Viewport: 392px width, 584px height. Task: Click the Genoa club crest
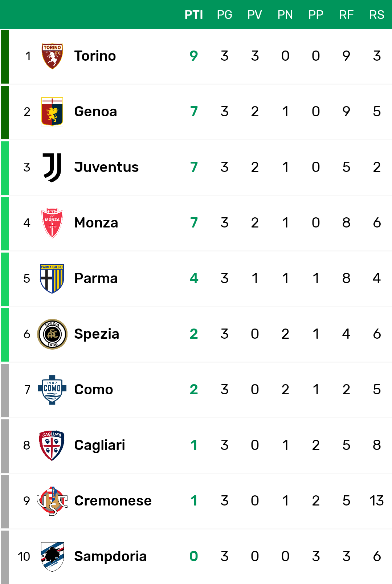(x=52, y=112)
